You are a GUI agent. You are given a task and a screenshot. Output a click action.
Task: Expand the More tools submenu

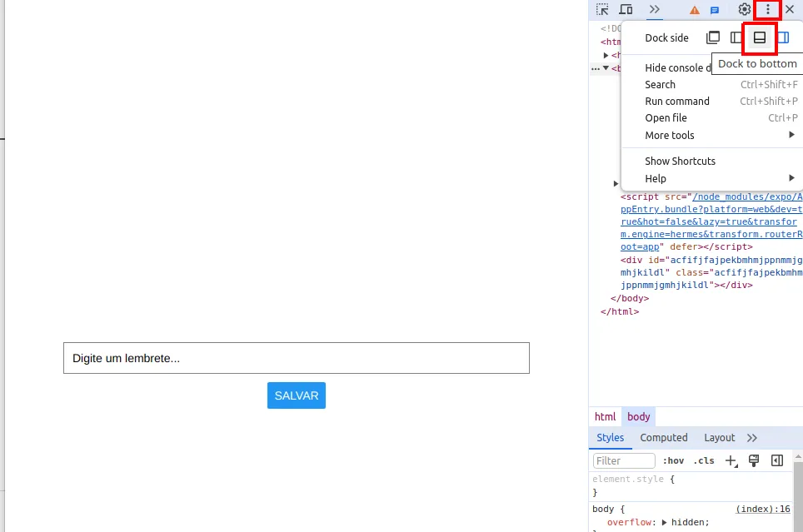[x=712, y=135]
